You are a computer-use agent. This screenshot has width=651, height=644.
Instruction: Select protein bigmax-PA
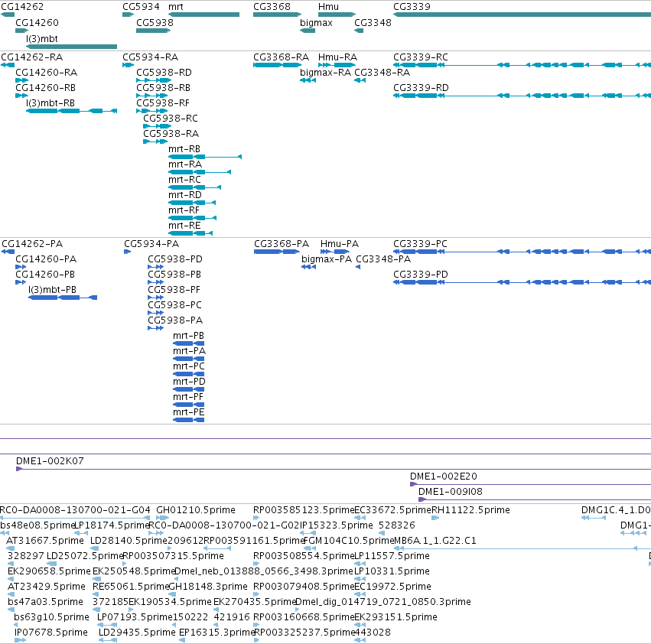309,267
